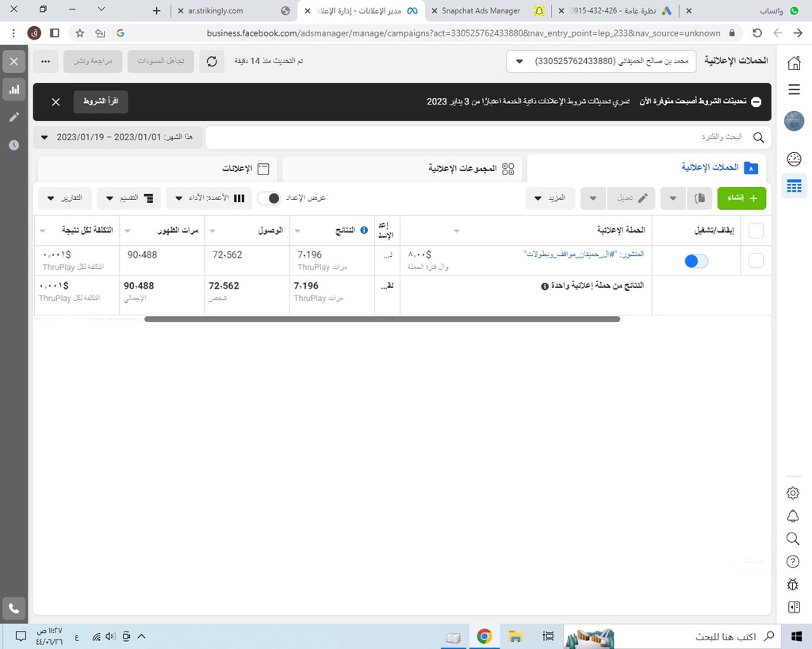The height and width of the screenshot is (649, 812).
Task: Open the hamburger menu in right sidebar
Action: click(794, 90)
